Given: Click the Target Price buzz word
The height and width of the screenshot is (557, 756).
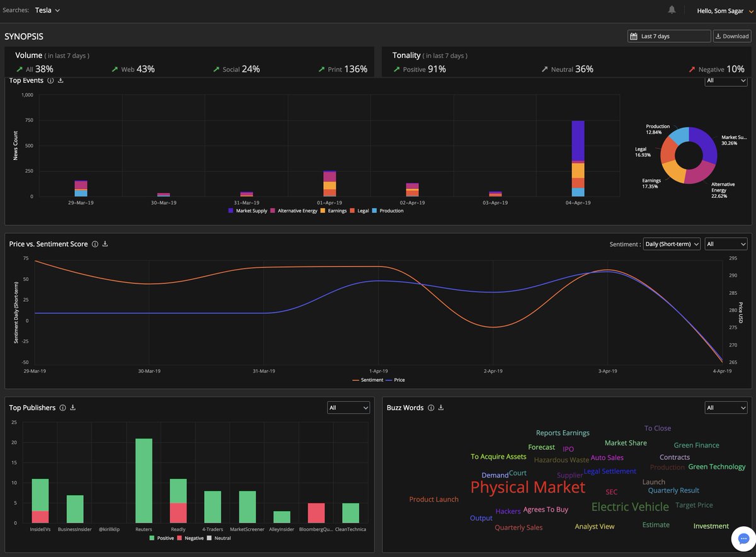Looking at the screenshot, I should pyautogui.click(x=694, y=505).
